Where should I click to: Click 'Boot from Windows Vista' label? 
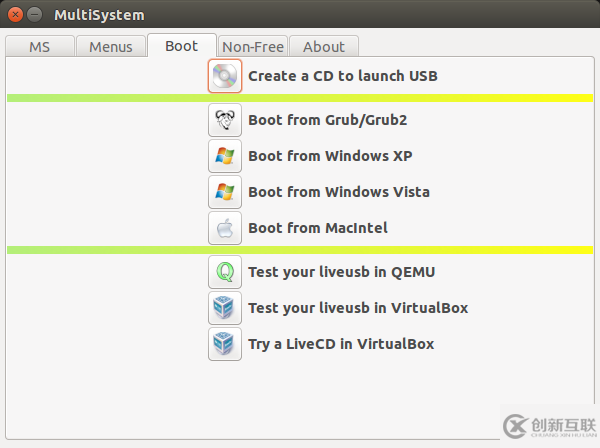[x=339, y=192]
